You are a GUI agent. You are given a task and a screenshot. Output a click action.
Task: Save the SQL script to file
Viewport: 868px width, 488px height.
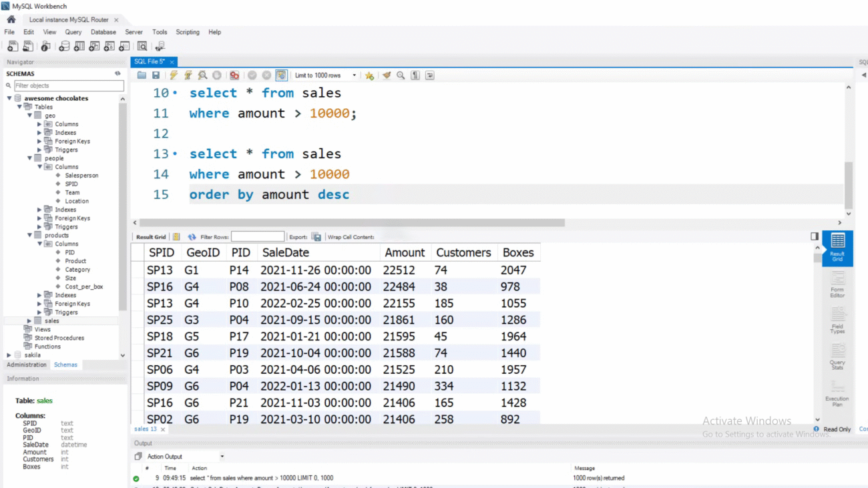click(156, 75)
